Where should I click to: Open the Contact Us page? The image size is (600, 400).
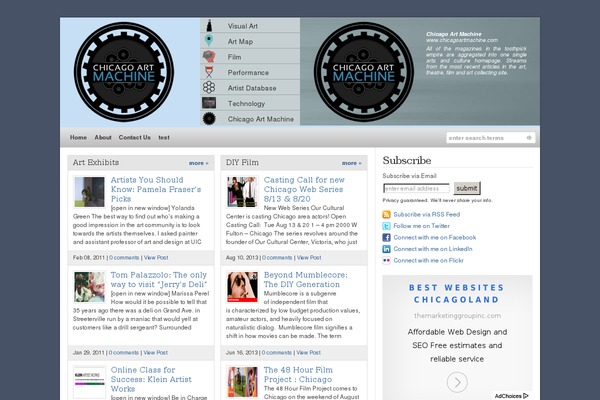pyautogui.click(x=135, y=137)
